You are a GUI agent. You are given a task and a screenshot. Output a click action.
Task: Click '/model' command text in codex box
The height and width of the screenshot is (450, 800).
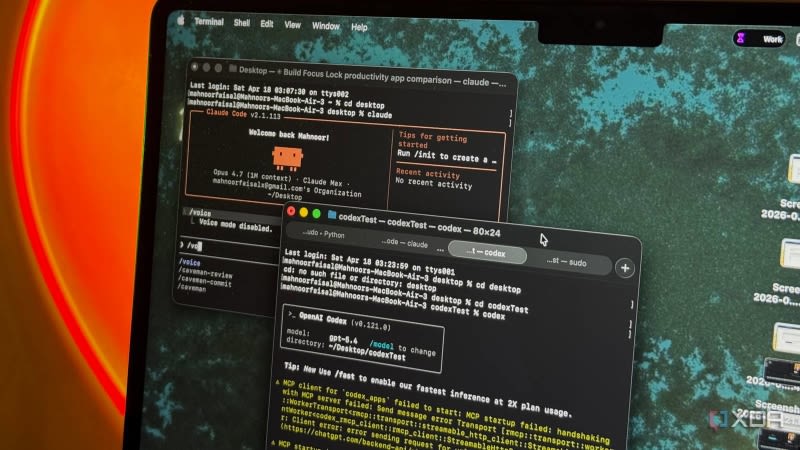coord(381,345)
